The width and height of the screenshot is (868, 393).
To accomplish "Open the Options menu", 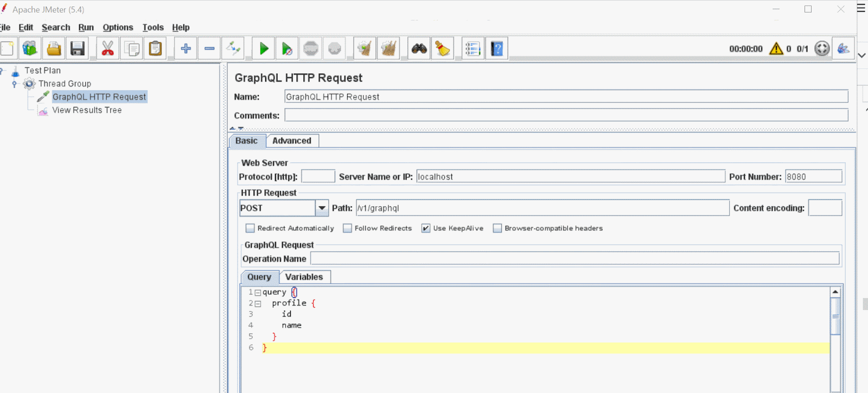I will pos(118,27).
